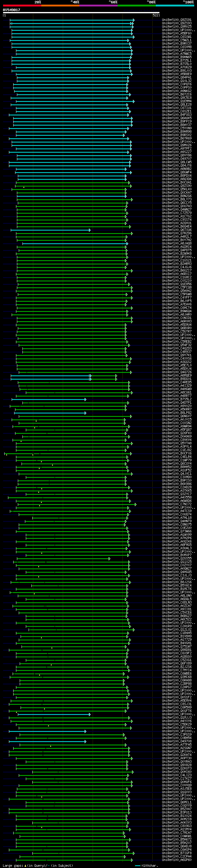This screenshot has width=197, height=868.
Task: Select hit UniRef100_A7NWC5
Action: [x=177, y=54]
